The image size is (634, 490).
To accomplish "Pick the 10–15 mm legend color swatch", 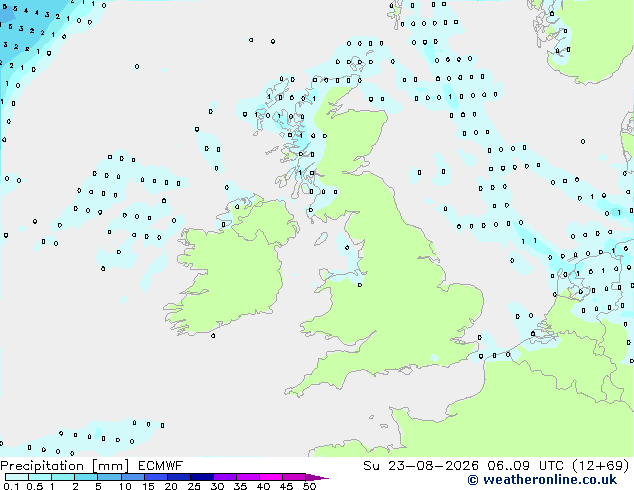I will (132, 477).
